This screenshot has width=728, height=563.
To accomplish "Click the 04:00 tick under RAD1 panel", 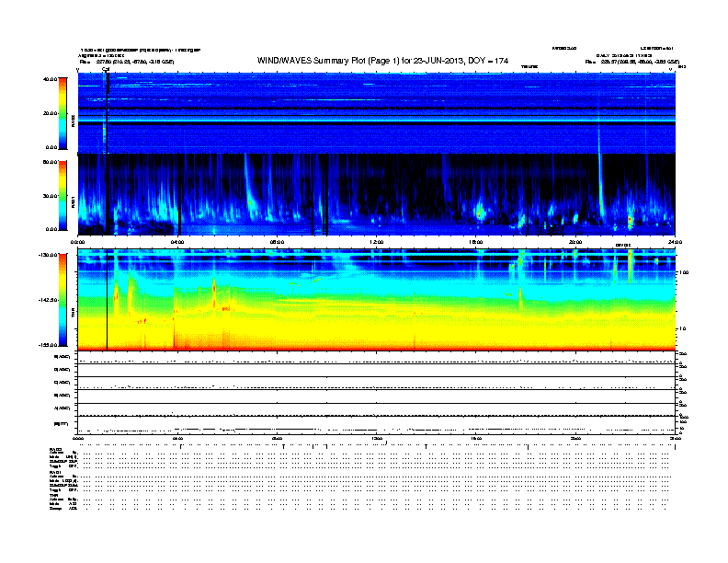I will [x=177, y=242].
